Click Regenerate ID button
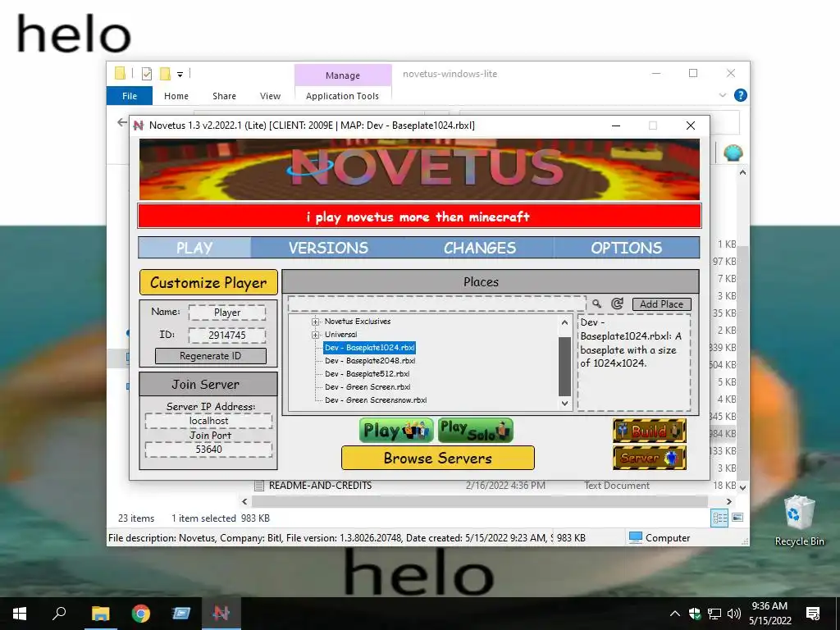The width and height of the screenshot is (840, 630). (x=211, y=356)
